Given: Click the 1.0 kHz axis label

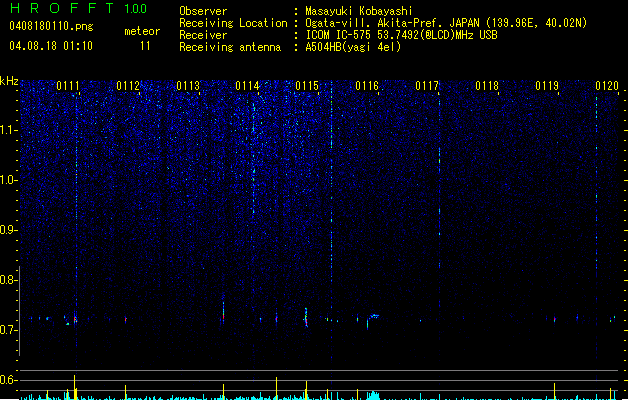Looking at the screenshot, I should pos(9,180).
